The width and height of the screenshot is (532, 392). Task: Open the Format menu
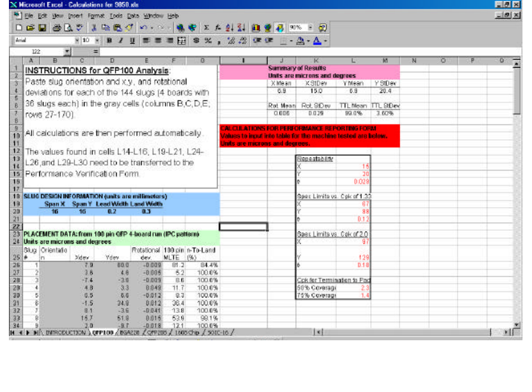coord(96,15)
